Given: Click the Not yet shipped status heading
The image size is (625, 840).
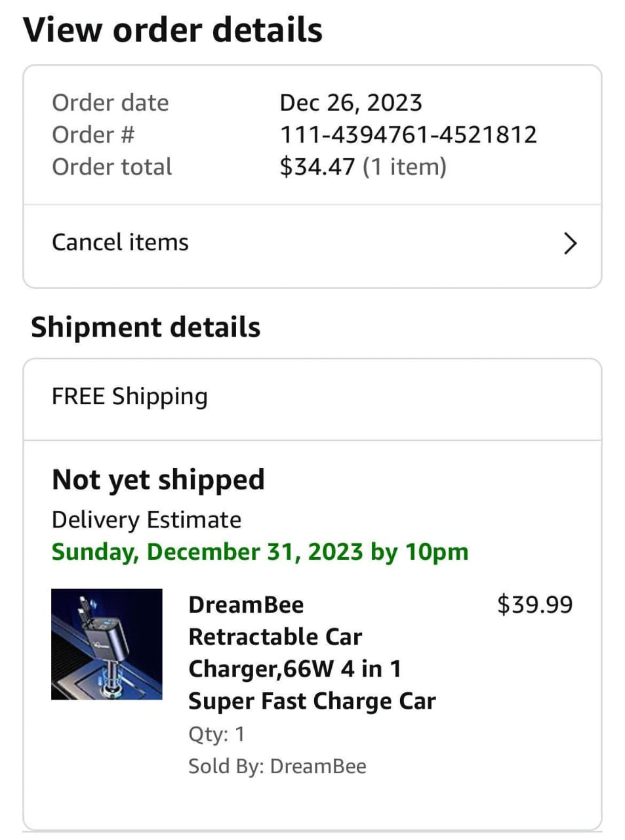Looking at the screenshot, I should [158, 480].
